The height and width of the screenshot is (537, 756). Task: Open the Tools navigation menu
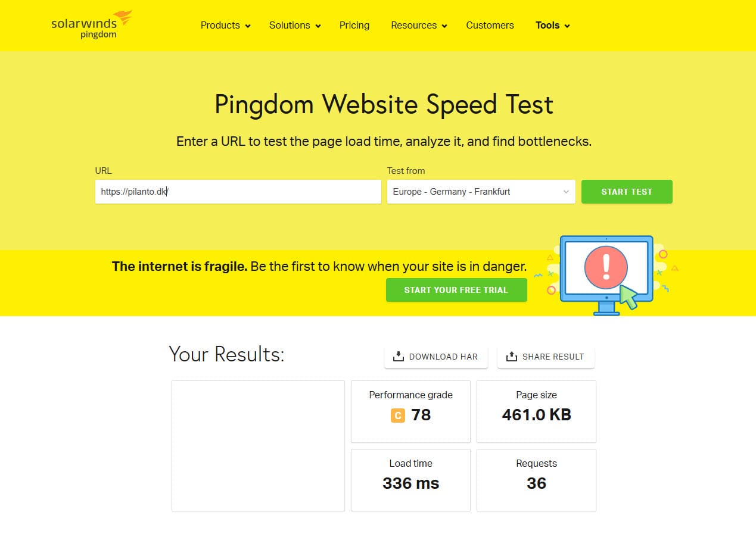pyautogui.click(x=547, y=26)
